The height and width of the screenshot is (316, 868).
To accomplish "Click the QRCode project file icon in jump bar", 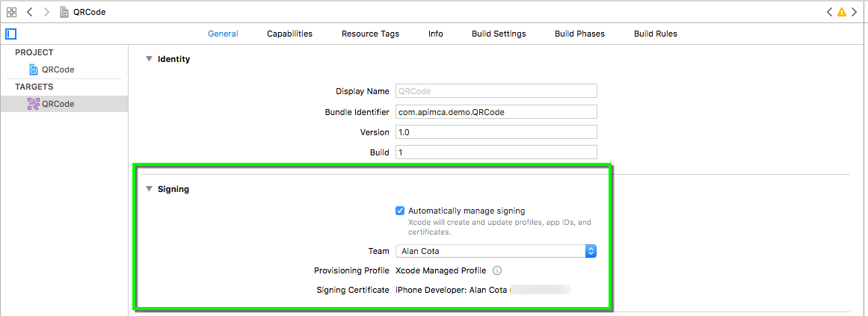I will 64,12.
